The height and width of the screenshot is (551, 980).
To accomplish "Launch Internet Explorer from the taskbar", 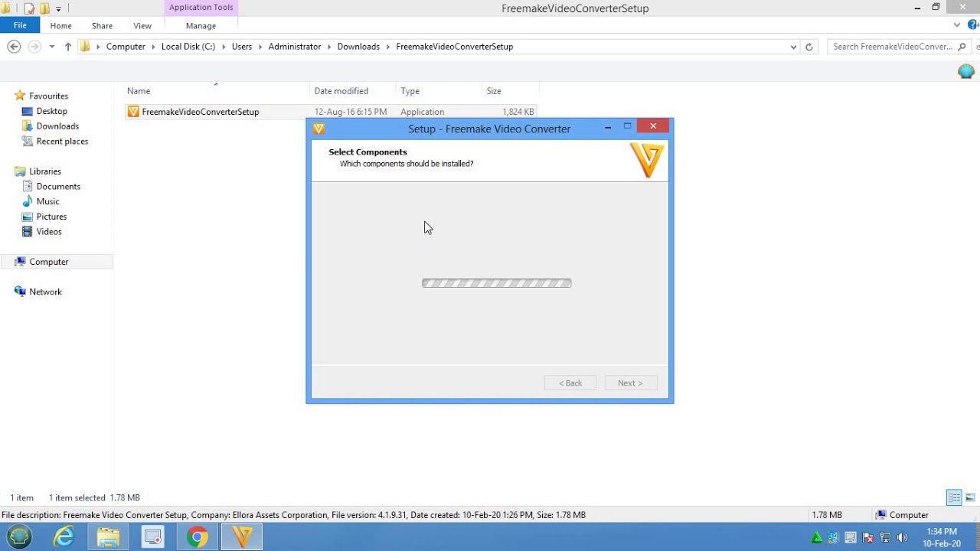I will tap(64, 536).
